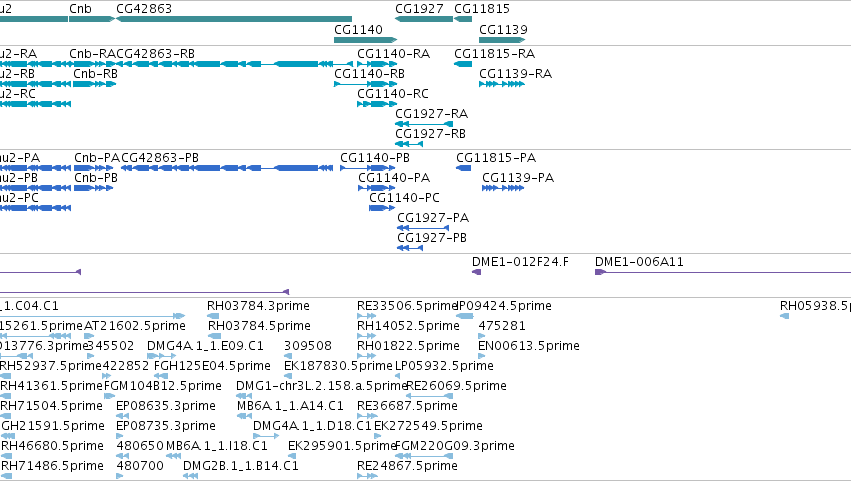The image size is (851, 481).
Task: Click the DME1-006A11 feature label
Action: click(x=639, y=262)
